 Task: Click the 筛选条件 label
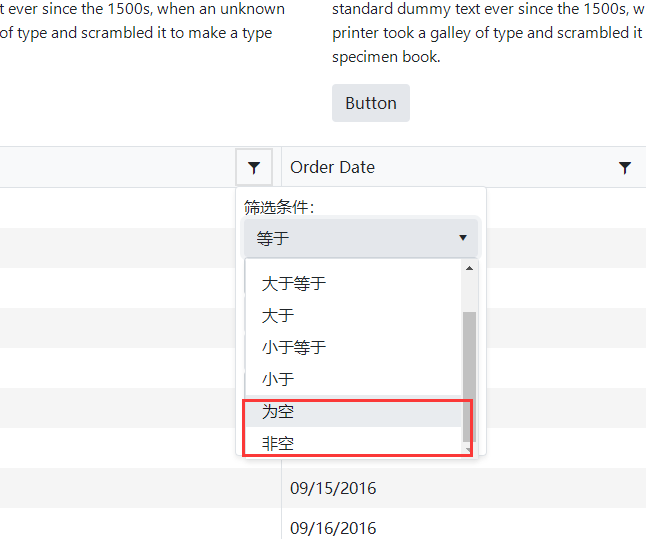point(278,208)
